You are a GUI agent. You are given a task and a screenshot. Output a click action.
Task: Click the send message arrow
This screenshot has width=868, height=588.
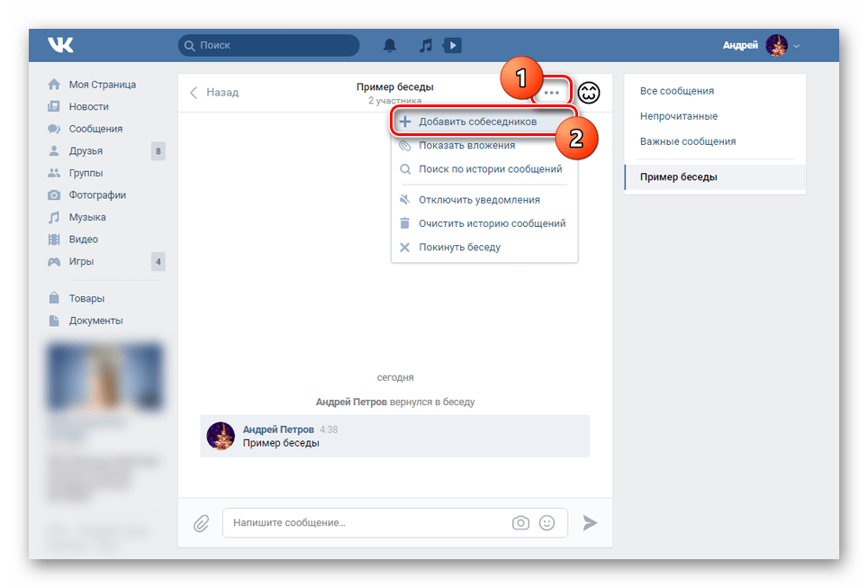pos(590,522)
